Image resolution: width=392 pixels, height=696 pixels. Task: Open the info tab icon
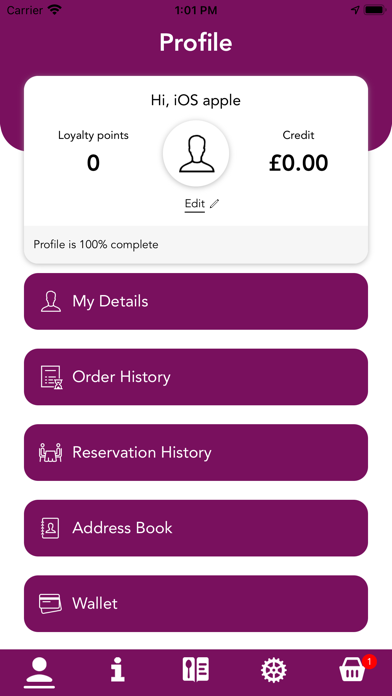click(118, 669)
